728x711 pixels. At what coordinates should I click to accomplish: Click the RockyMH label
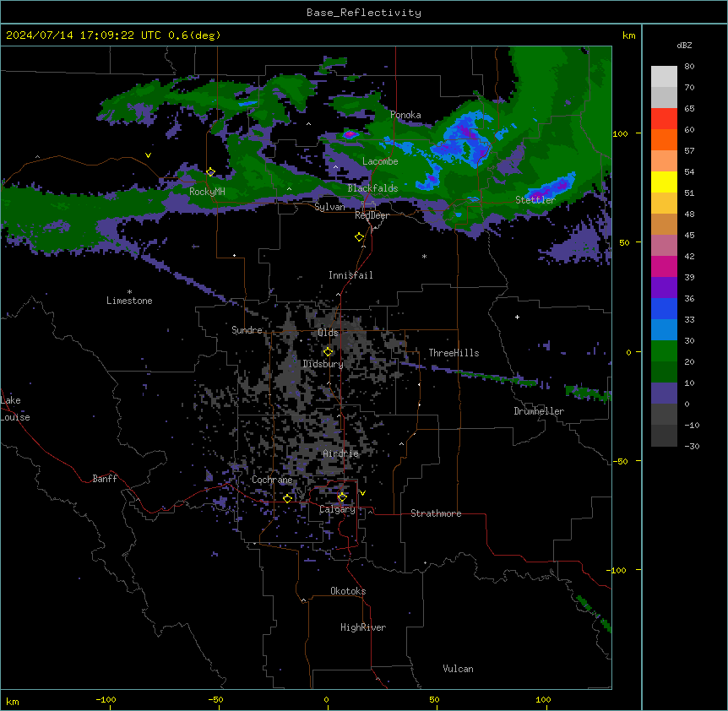(x=207, y=192)
